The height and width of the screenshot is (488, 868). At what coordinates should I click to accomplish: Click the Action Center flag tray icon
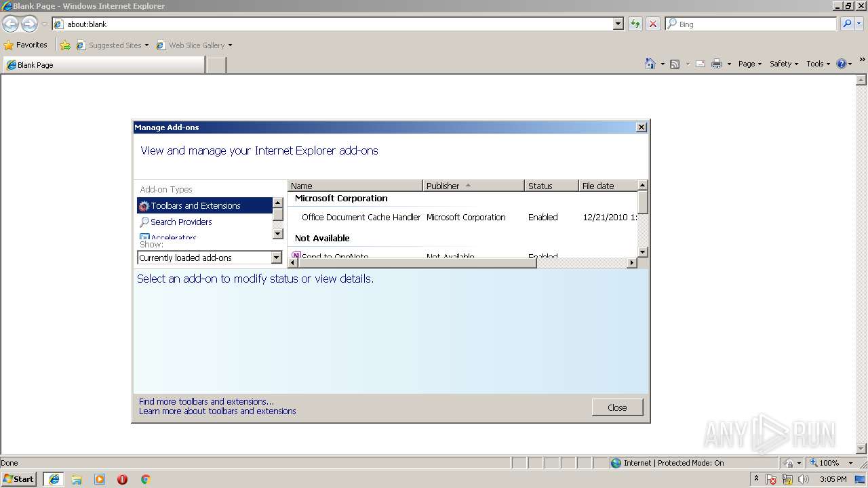coord(771,479)
